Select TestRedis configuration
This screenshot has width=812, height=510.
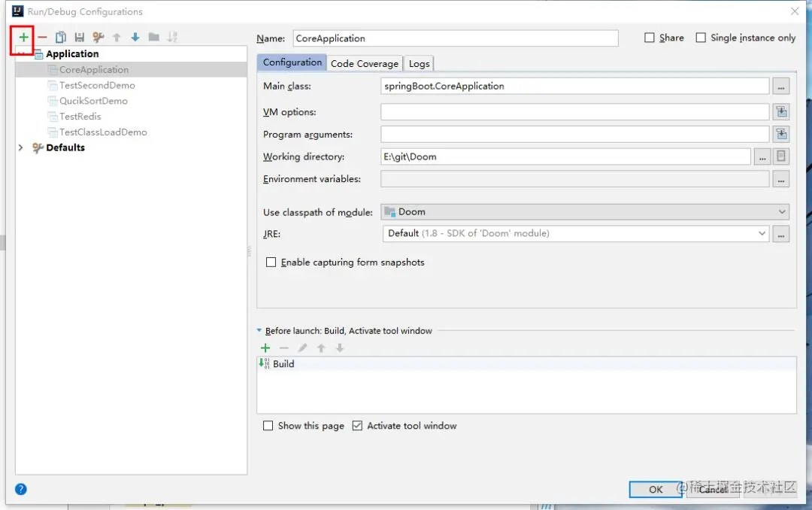click(x=80, y=116)
